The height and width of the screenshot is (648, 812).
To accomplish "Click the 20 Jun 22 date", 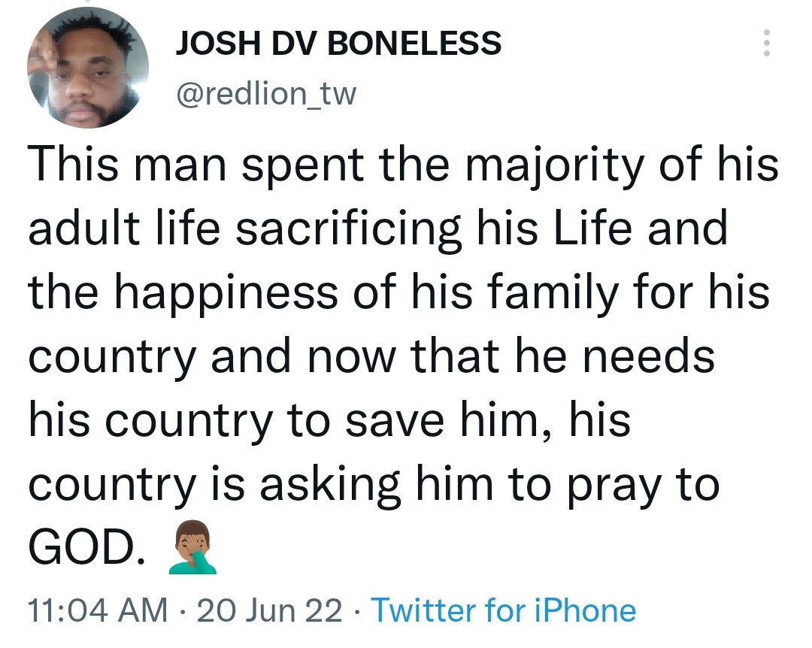I will tap(270, 610).
